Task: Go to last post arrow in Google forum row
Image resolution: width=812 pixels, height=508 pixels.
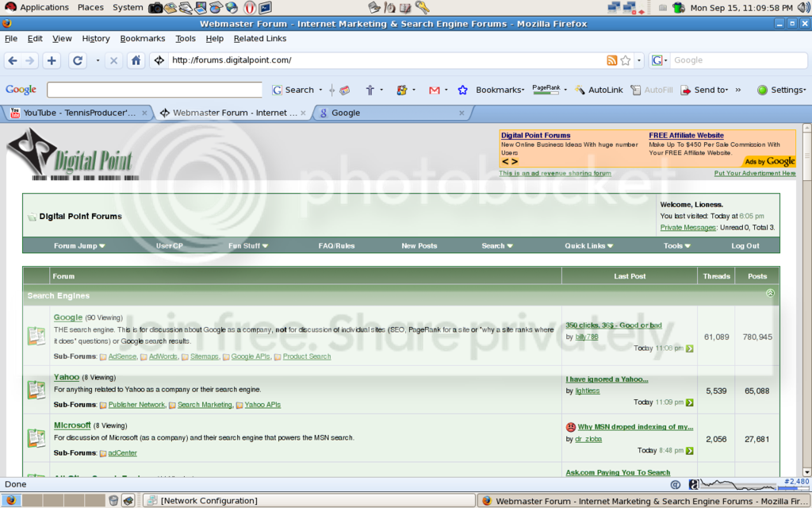Action: (689, 348)
